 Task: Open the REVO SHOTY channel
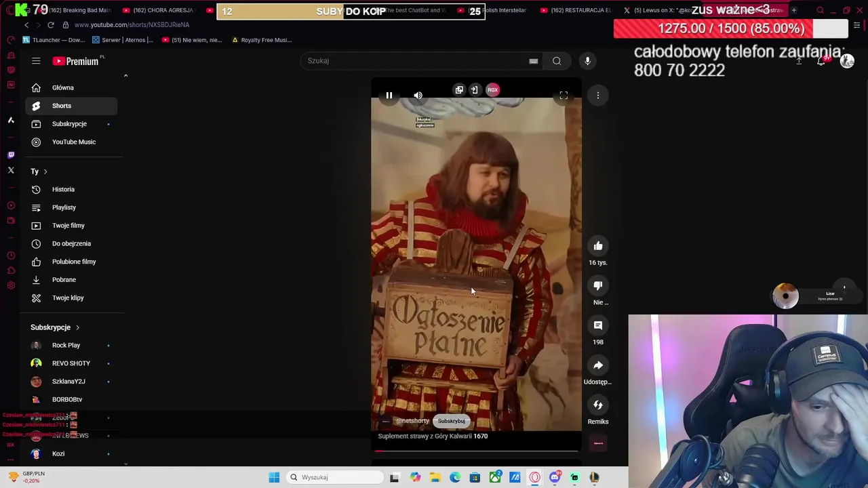coord(71,363)
